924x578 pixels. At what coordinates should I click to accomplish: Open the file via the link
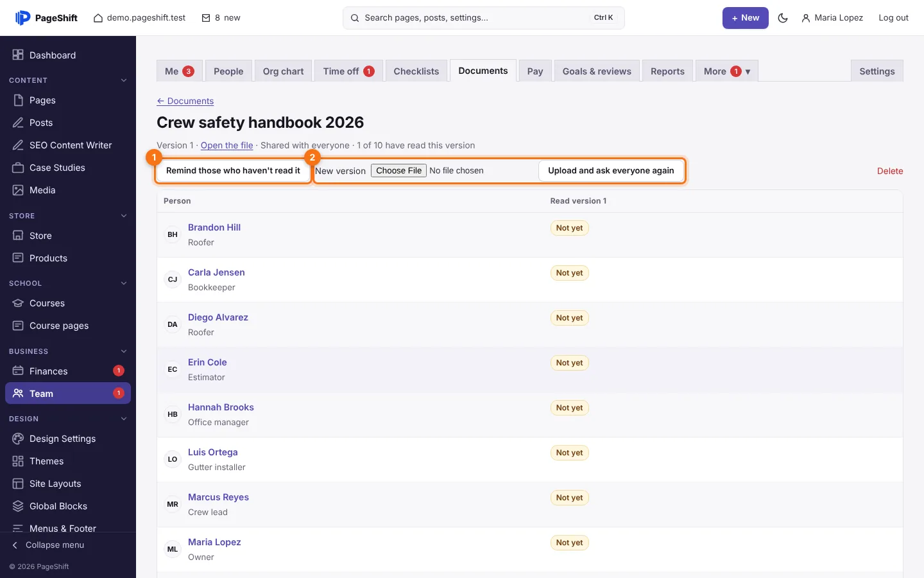click(x=227, y=145)
